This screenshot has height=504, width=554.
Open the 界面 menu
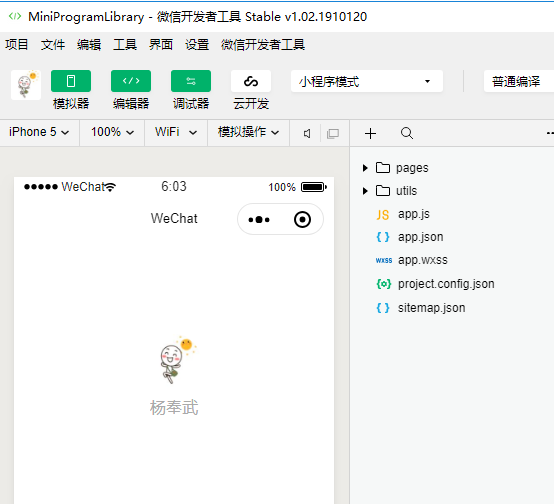[x=161, y=45]
